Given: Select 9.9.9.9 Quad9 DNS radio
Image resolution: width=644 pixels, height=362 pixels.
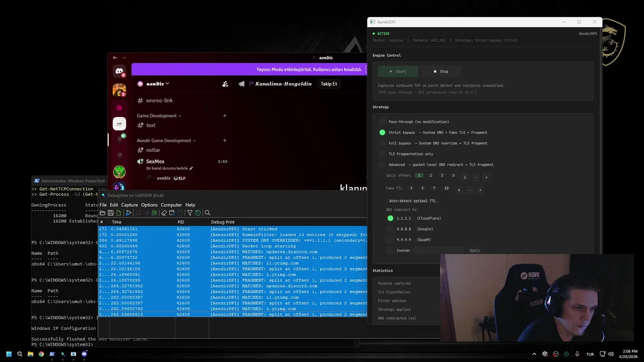Looking at the screenshot, I should click(390, 240).
